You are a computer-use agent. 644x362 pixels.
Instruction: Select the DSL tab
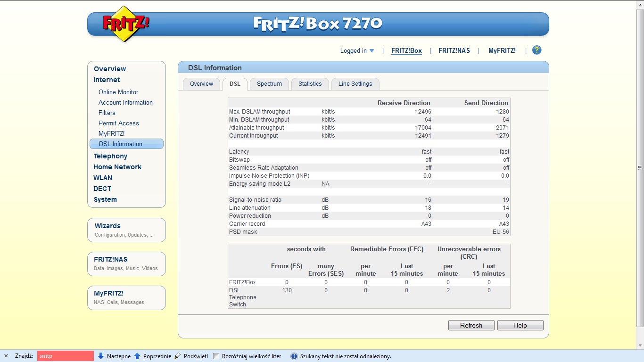click(235, 84)
